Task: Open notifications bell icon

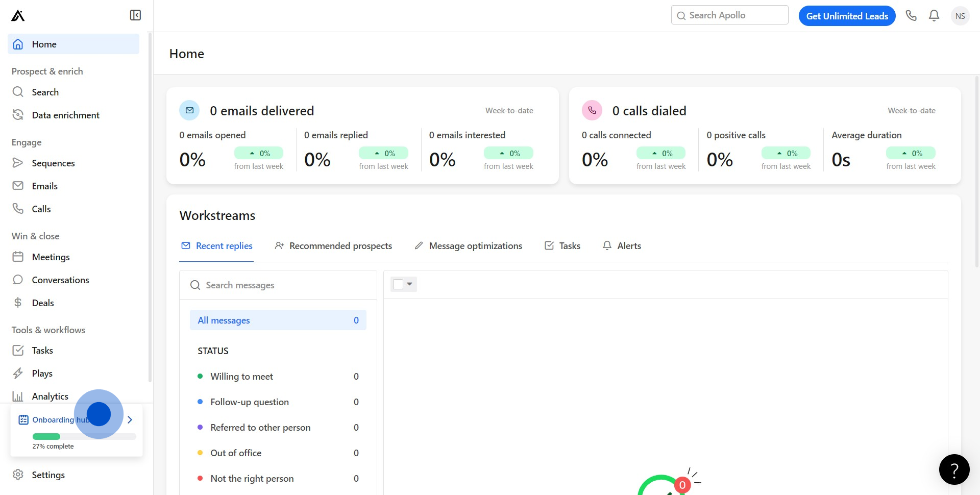Action: [x=934, y=16]
